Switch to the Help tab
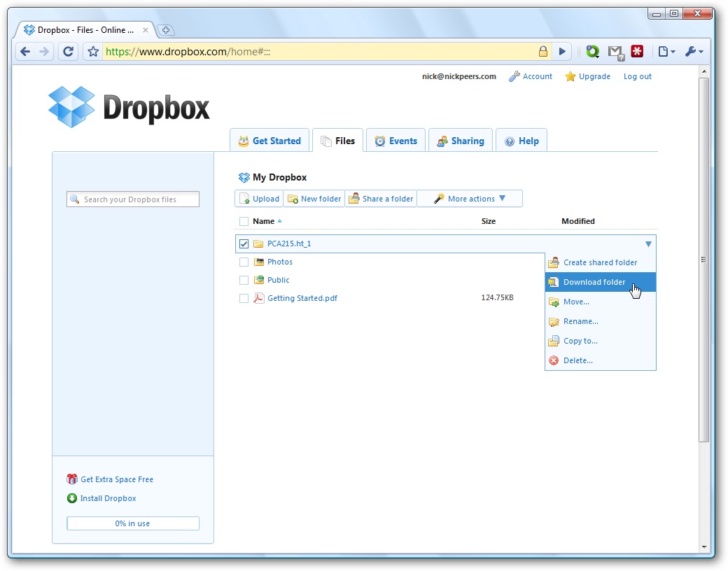 click(x=521, y=141)
